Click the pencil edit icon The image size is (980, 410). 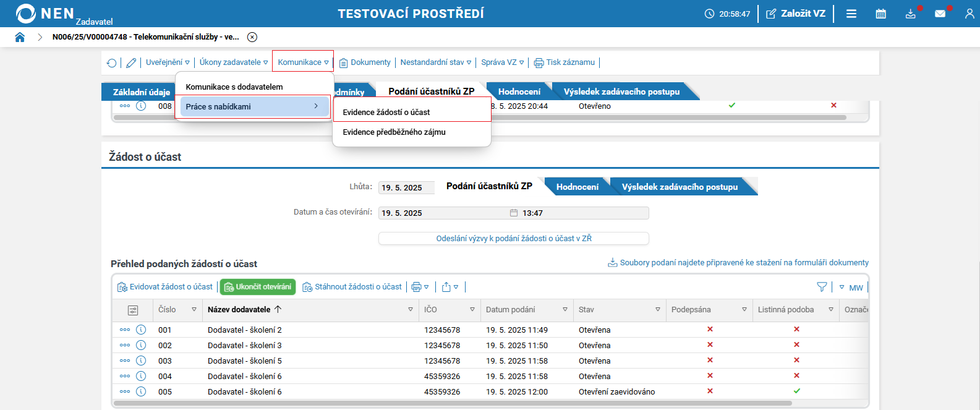(x=131, y=62)
